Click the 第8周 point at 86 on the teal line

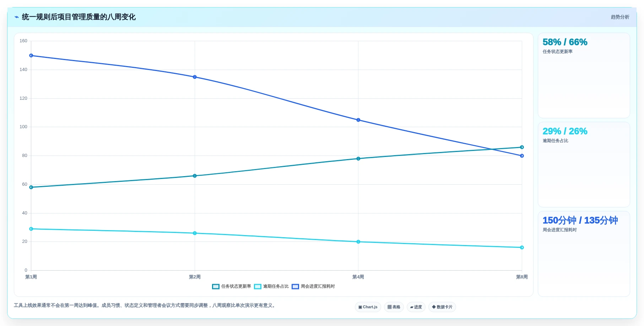click(522, 147)
